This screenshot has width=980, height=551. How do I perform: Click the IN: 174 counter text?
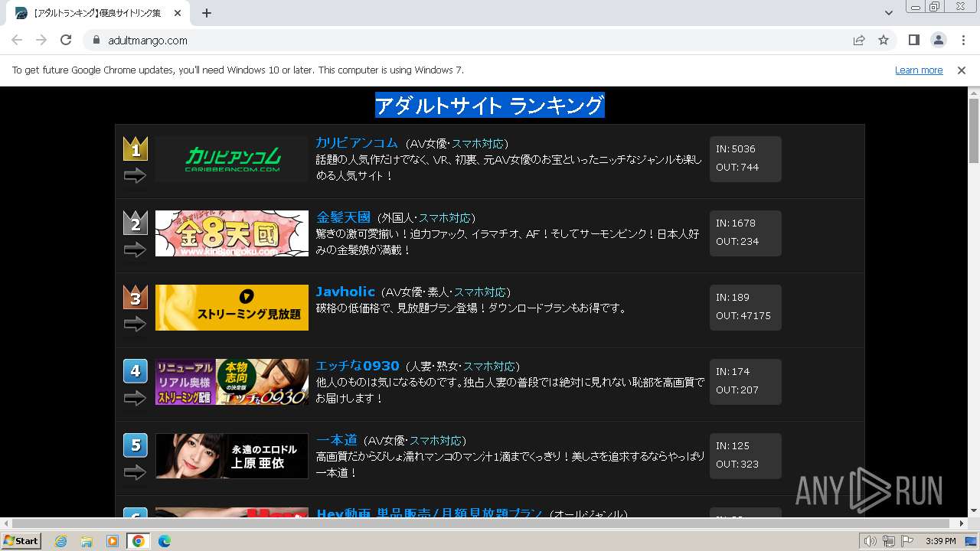[733, 372]
